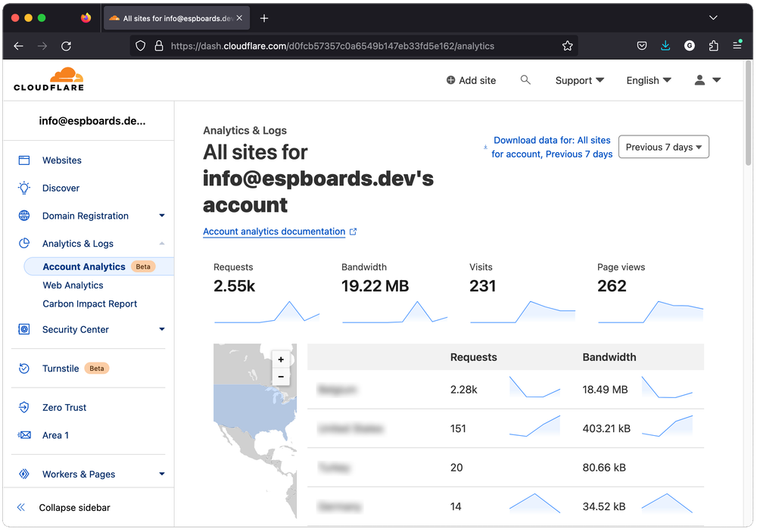Click Download data for All sites link

coord(551,147)
